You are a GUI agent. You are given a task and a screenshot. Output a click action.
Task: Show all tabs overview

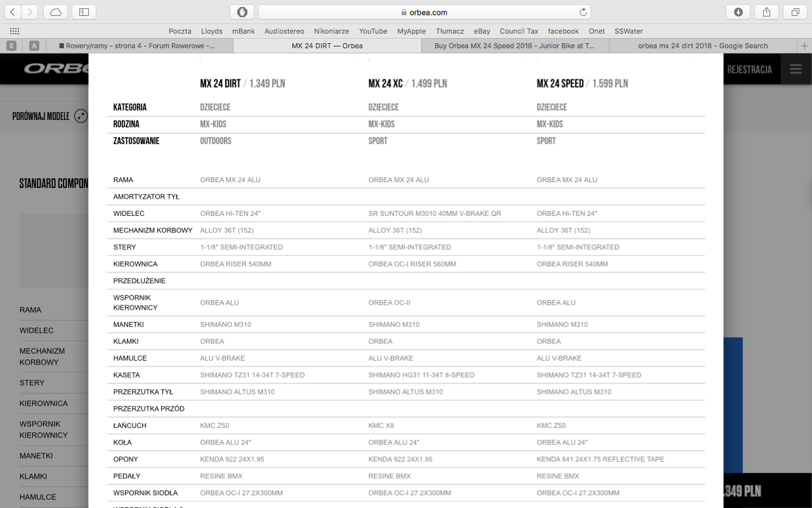click(x=795, y=12)
